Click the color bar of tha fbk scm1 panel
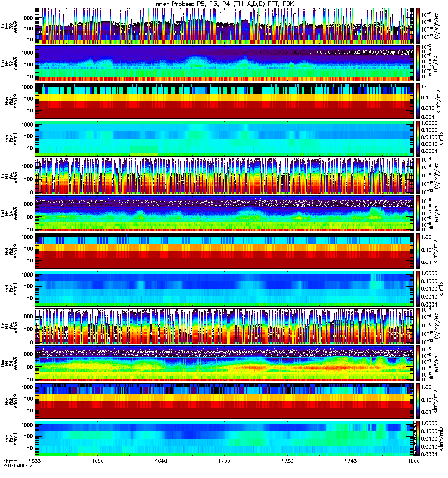 tap(418, 139)
